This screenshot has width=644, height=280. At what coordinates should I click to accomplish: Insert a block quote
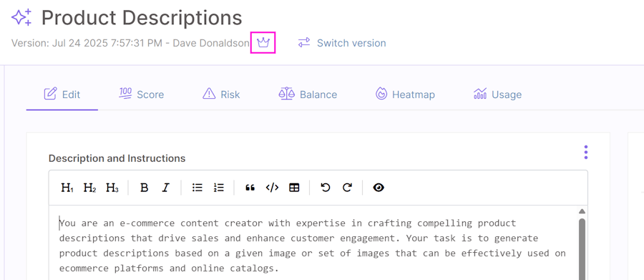[250, 188]
